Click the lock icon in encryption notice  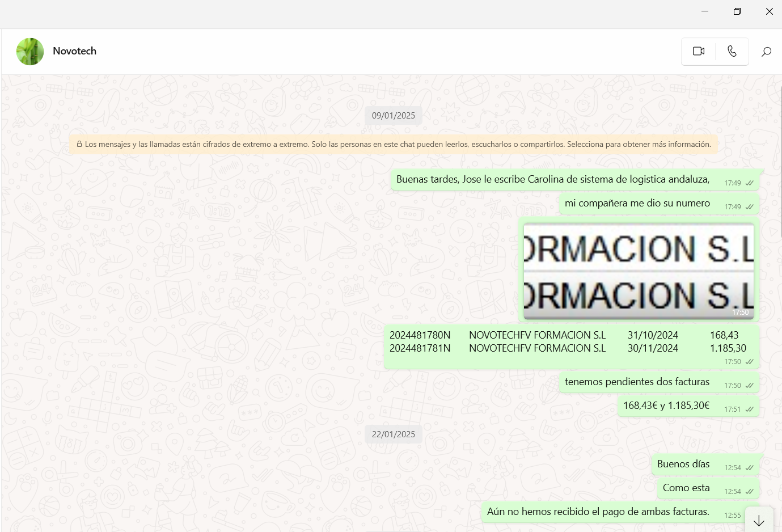tap(79, 144)
